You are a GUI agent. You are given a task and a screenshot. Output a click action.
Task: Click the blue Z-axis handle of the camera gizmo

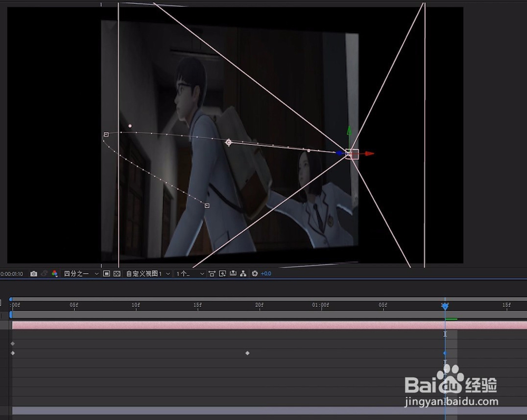tap(339, 153)
